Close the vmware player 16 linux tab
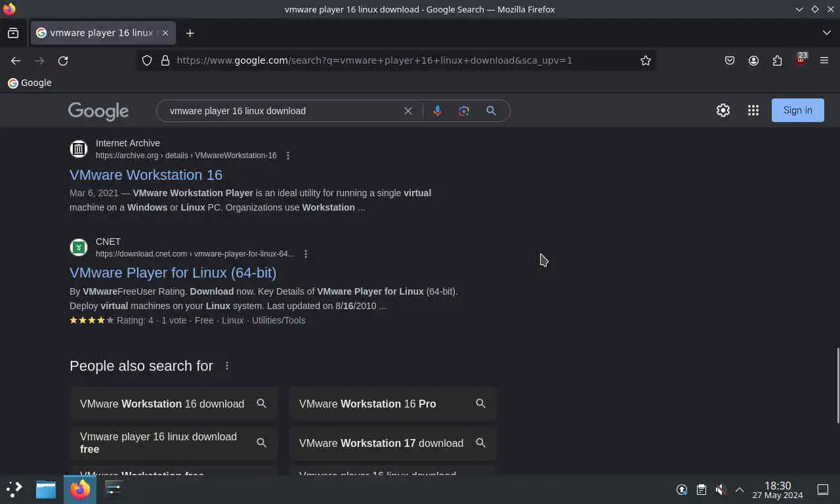The width and height of the screenshot is (840, 504). 165,33
